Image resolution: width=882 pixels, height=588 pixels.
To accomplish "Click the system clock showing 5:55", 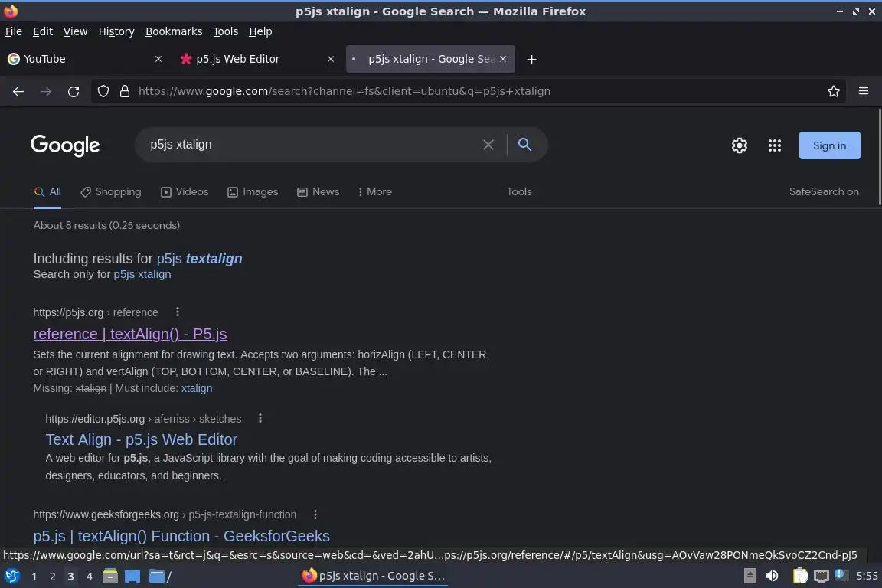I will tap(867, 577).
